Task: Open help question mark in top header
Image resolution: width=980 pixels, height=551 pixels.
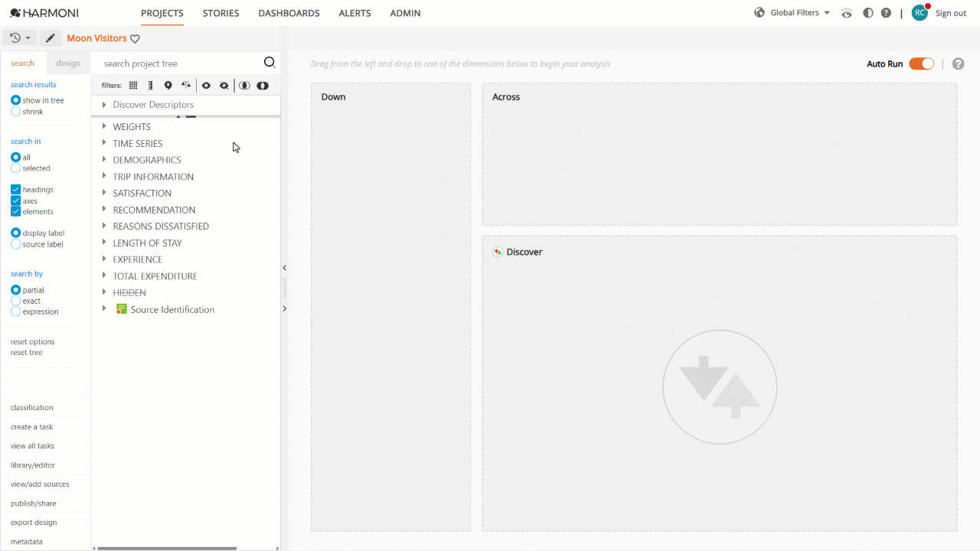Action: [886, 13]
